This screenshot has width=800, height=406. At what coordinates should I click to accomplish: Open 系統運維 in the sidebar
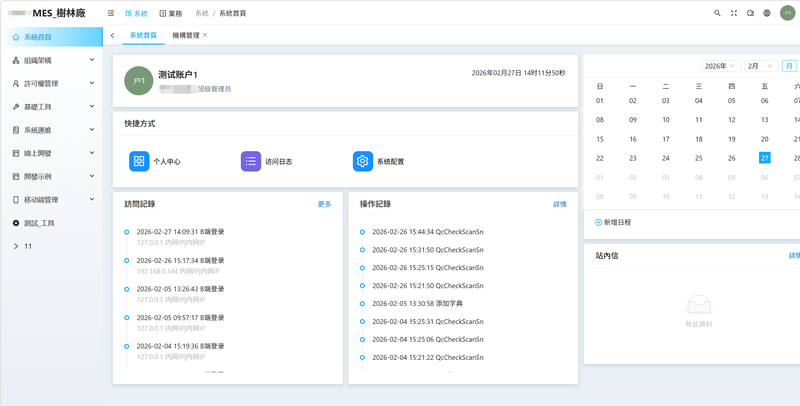pos(51,130)
